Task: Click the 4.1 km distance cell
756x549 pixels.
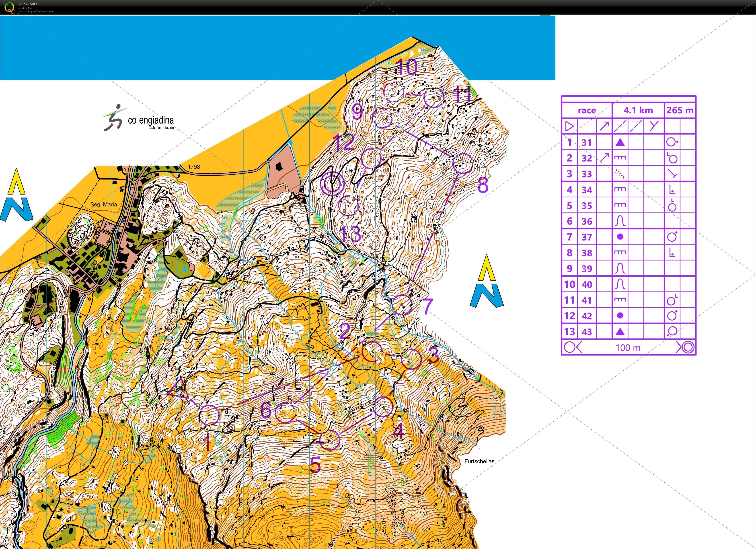Action: 639,110
